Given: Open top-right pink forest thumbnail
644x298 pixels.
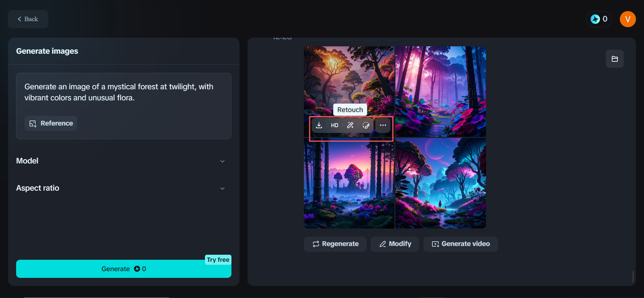Looking at the screenshot, I should tap(441, 92).
